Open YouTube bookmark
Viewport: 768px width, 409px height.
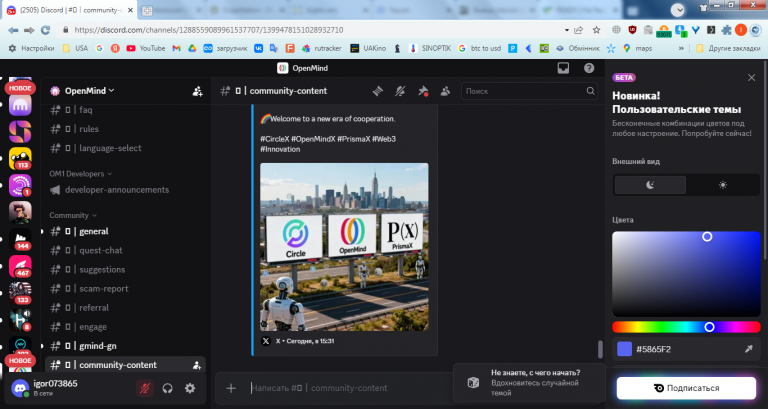(145, 48)
